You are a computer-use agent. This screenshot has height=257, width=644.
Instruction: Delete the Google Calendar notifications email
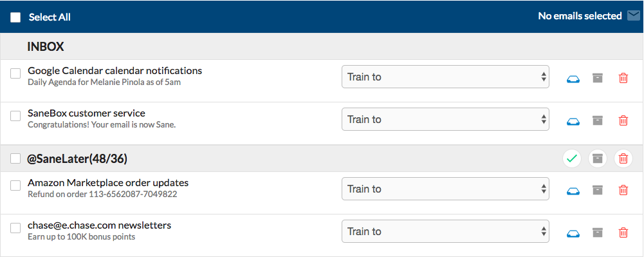tap(623, 78)
